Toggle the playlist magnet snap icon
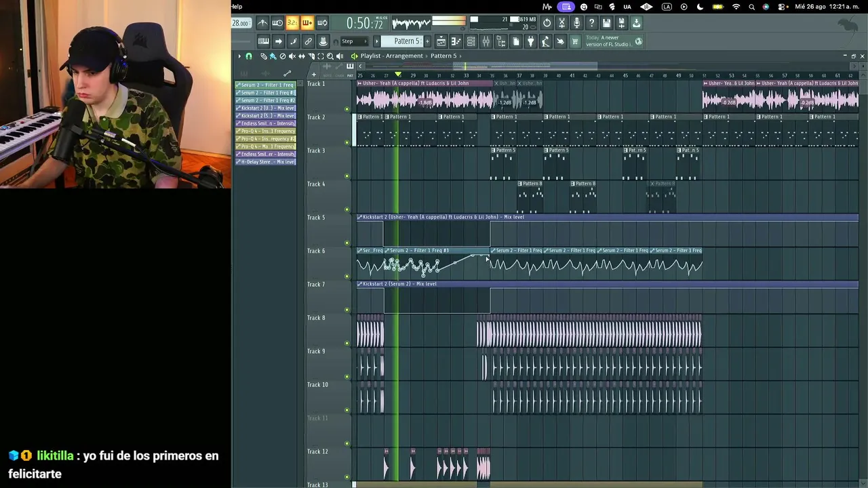868x488 pixels. [249, 56]
